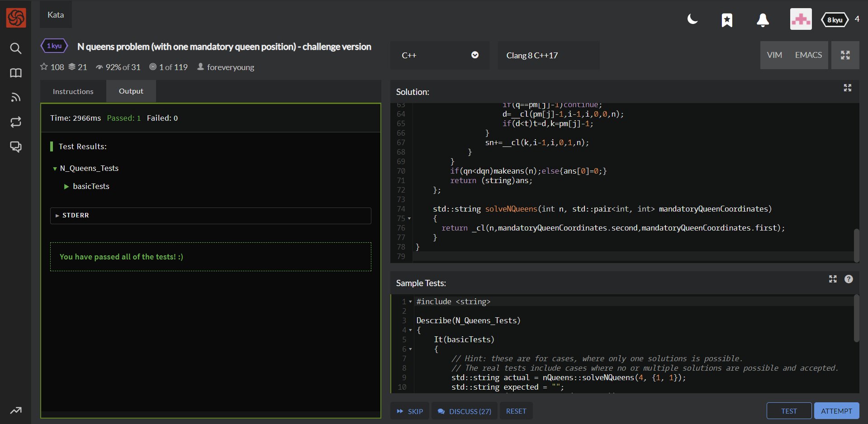Toggle EMACS editor mode

pos(808,55)
